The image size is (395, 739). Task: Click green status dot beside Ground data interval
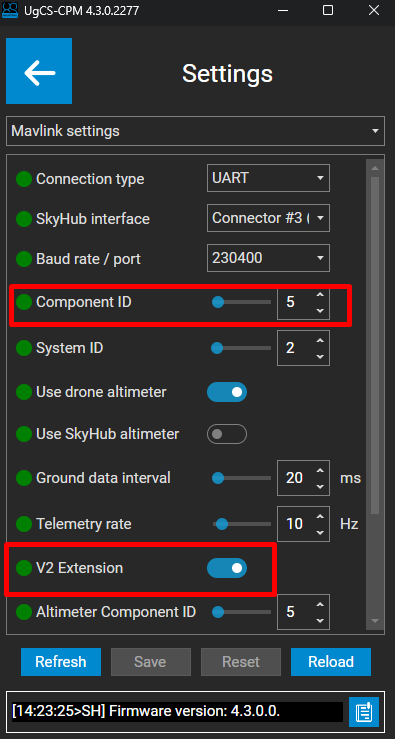pos(24,478)
